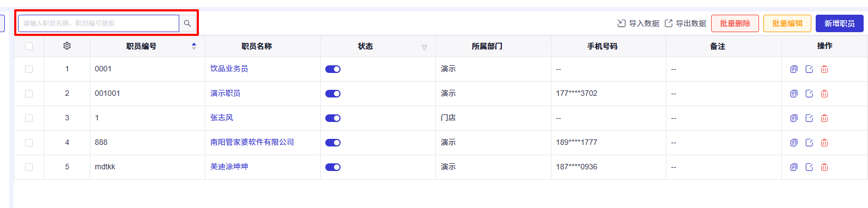Copy the 饮品业务员 employee row
The image size is (868, 208).
[x=794, y=69]
